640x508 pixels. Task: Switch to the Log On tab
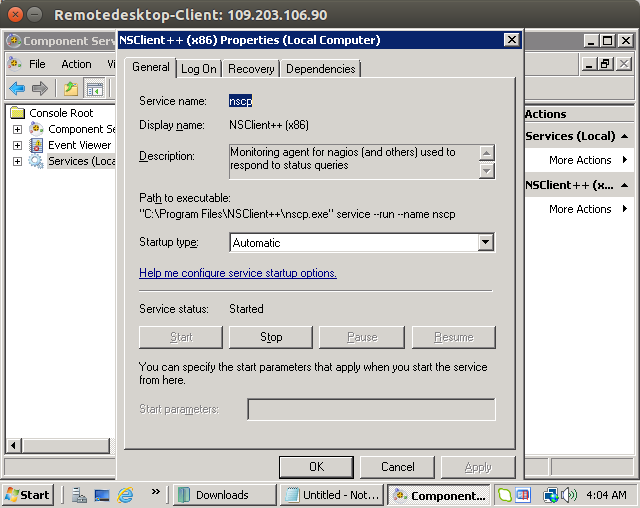click(x=199, y=69)
